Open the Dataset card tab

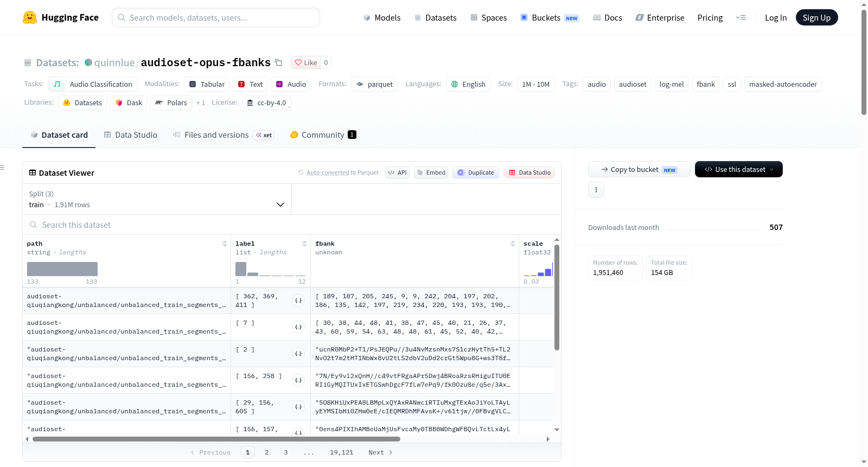pyautogui.click(x=59, y=135)
